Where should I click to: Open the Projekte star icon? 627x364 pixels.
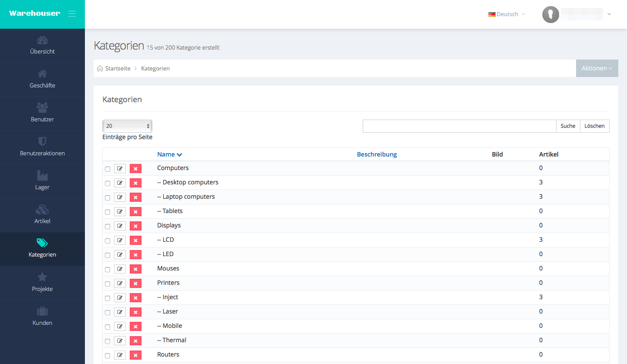[42, 277]
